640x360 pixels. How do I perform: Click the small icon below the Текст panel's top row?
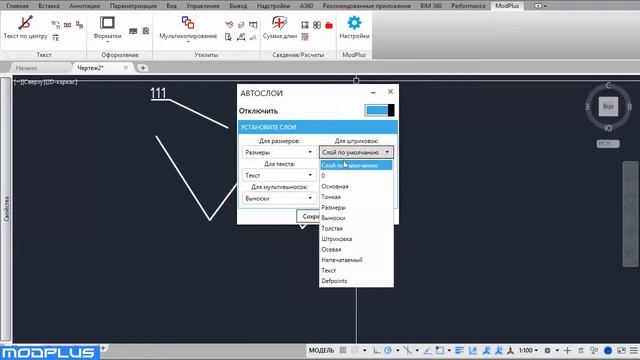(56, 38)
